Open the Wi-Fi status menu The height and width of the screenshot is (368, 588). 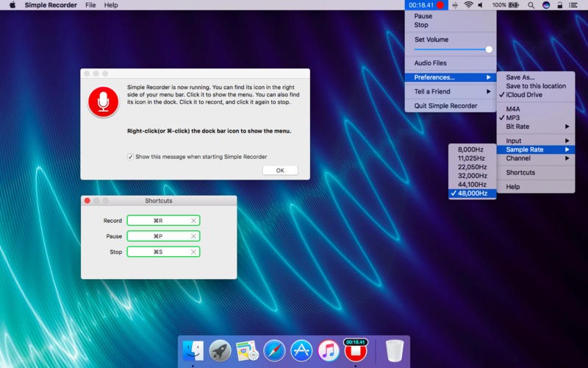point(468,5)
